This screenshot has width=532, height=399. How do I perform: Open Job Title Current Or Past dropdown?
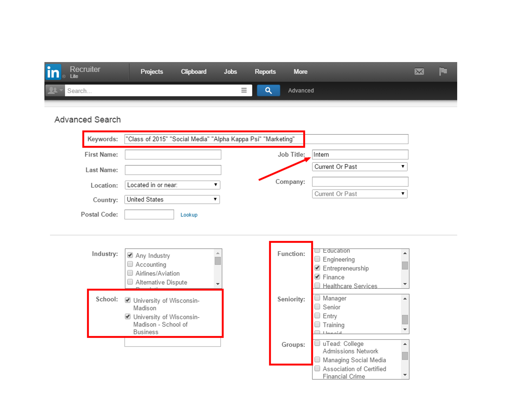pos(360,167)
